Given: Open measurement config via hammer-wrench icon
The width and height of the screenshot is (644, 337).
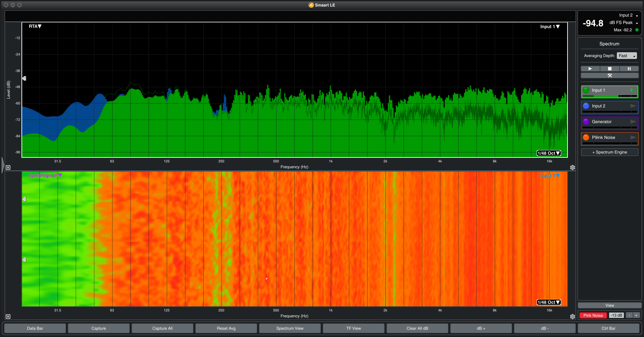Looking at the screenshot, I should tap(609, 75).
